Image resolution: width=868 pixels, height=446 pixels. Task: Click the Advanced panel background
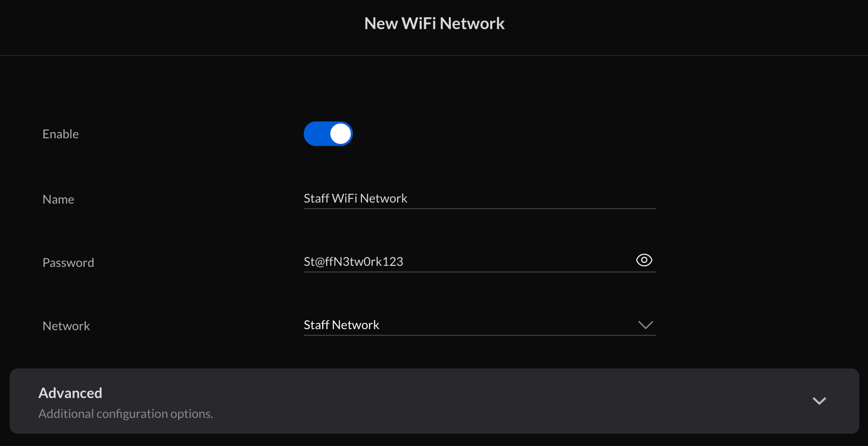coord(434,401)
